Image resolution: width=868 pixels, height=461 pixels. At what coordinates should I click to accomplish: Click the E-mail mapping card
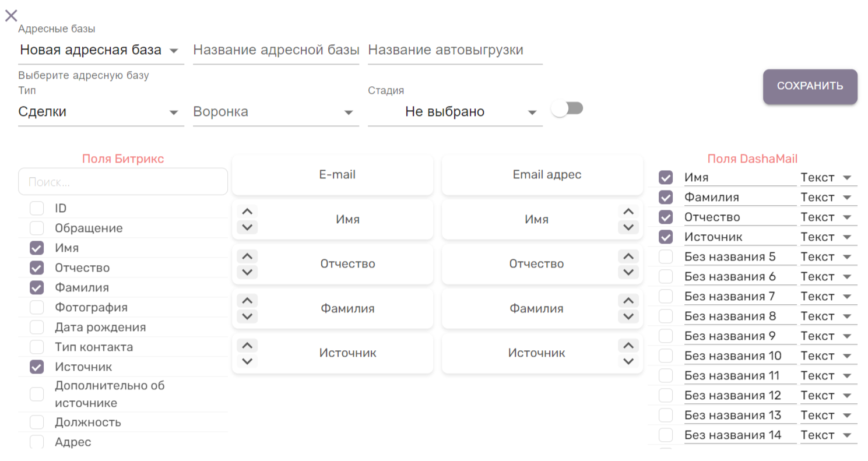(332, 175)
